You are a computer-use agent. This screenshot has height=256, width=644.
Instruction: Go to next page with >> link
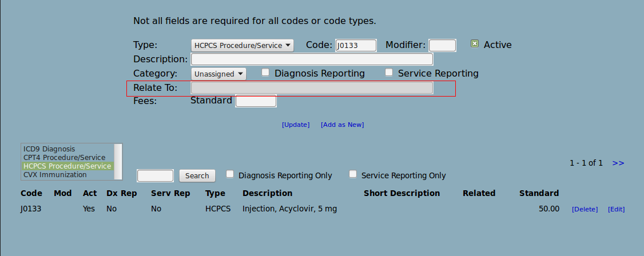point(618,163)
